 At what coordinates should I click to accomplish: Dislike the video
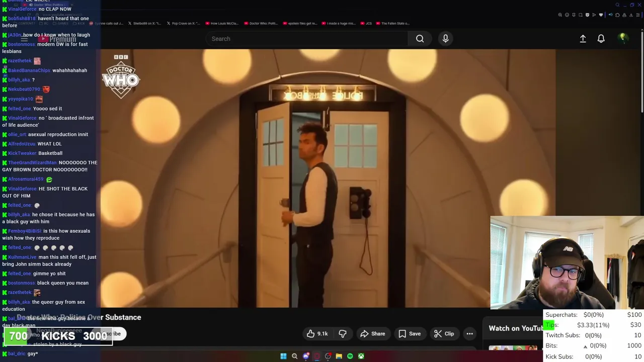pyautogui.click(x=343, y=334)
